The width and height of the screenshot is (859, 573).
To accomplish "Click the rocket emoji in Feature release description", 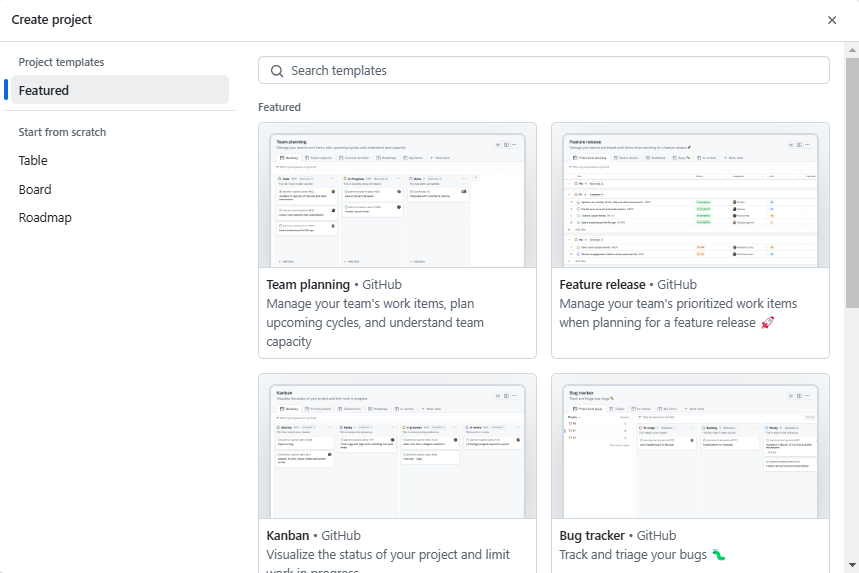I will click(768, 323).
